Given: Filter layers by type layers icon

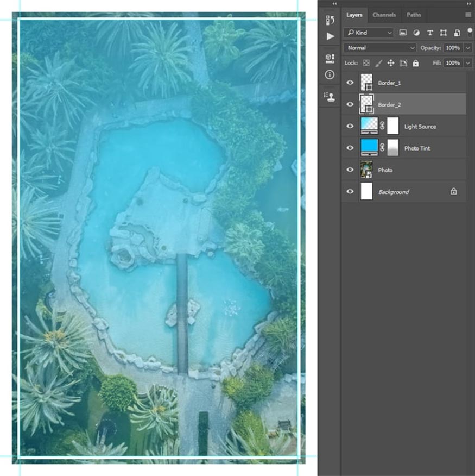Looking at the screenshot, I should click(430, 33).
